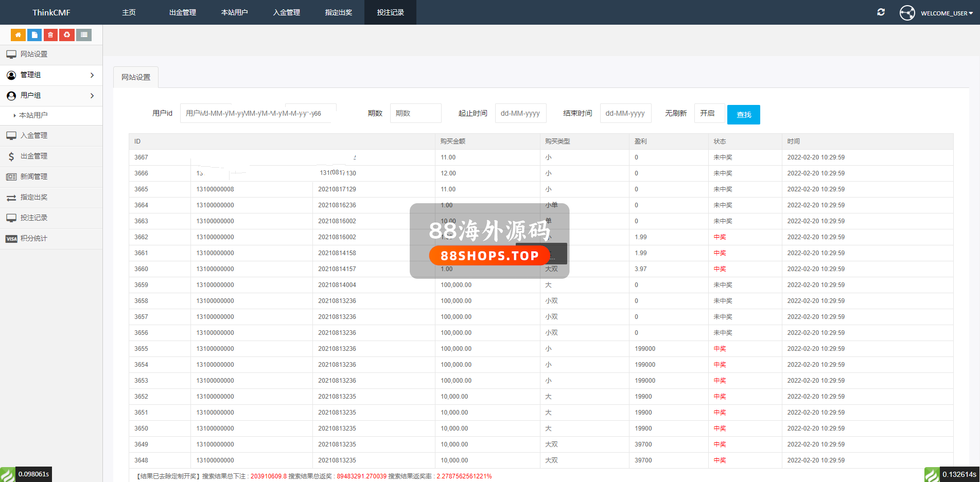980x482 pixels.
Task: Switch to 指定出奖 in top navigation
Action: click(x=338, y=12)
